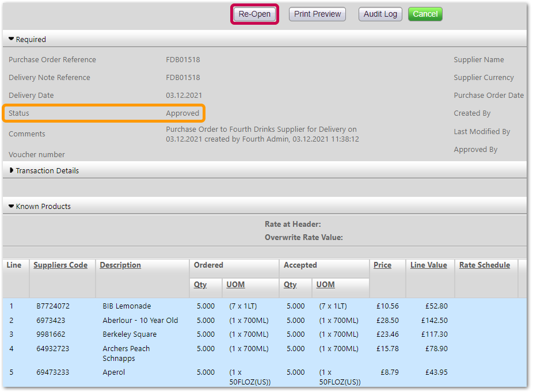
Task: Click price £23.46 for Berkeley Square
Action: pyautogui.click(x=387, y=334)
